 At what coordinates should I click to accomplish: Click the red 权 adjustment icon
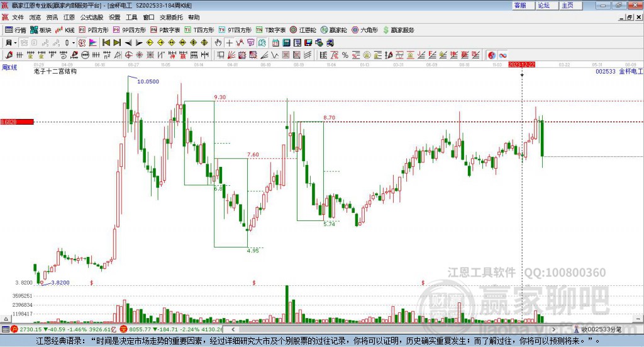[82, 43]
